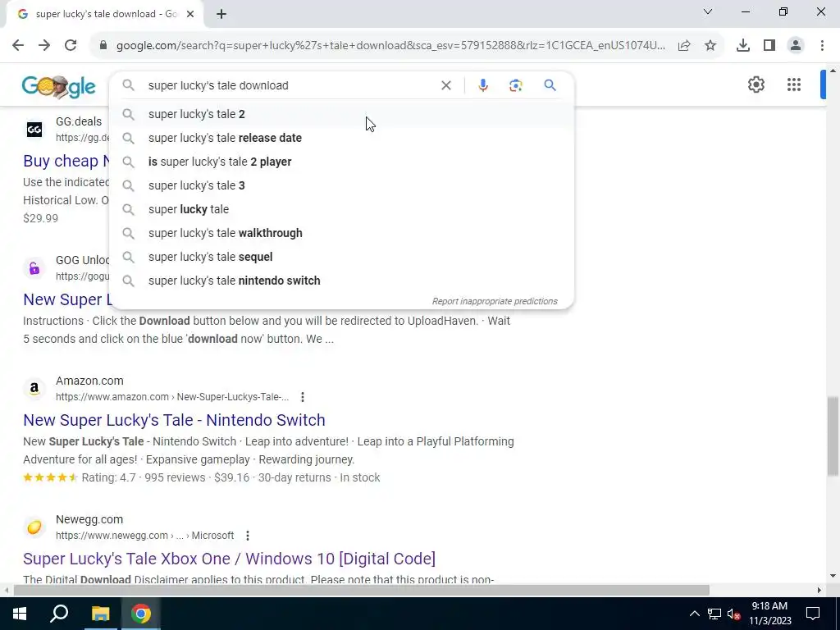Click the horizontal page scrollbar thumb
The image size is (840, 630).
(361, 591)
